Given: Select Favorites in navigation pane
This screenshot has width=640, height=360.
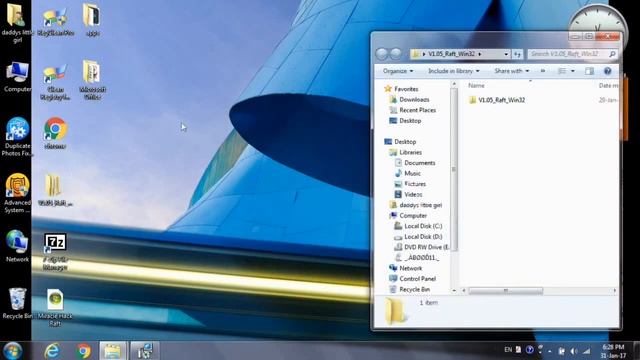Looking at the screenshot, I should pos(401,89).
